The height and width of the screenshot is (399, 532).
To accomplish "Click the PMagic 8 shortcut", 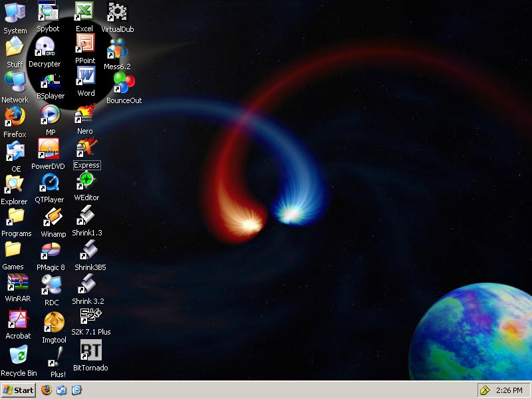I will pyautogui.click(x=51, y=251).
